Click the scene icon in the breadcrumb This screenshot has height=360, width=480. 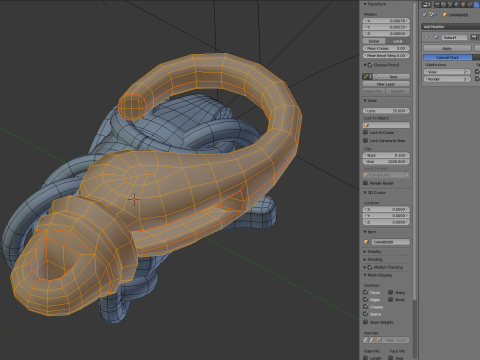432,15
